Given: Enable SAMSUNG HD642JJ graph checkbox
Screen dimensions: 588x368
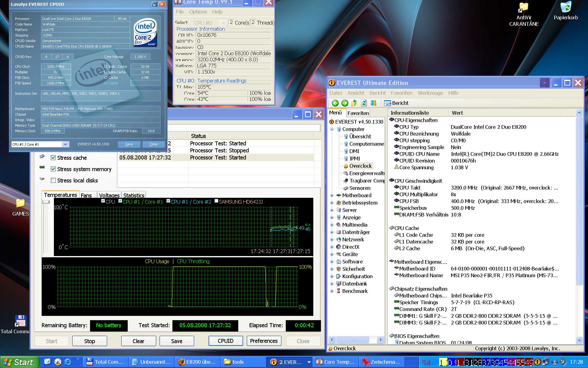Looking at the screenshot, I should 216,201.
